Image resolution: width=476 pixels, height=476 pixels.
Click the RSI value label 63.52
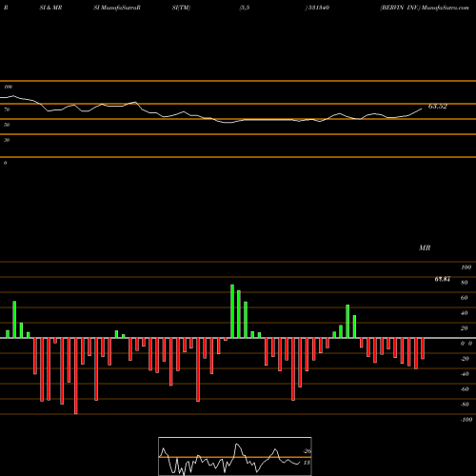tap(438, 107)
